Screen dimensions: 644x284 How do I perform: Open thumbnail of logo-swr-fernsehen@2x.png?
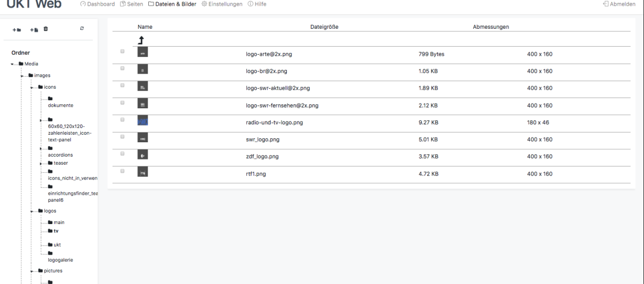pyautogui.click(x=143, y=103)
